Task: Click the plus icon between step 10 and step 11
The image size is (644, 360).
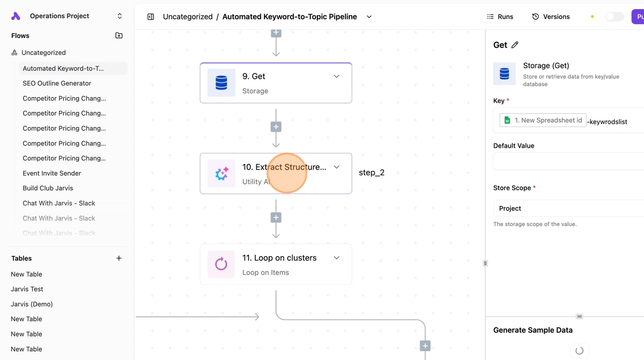Action: point(276,218)
